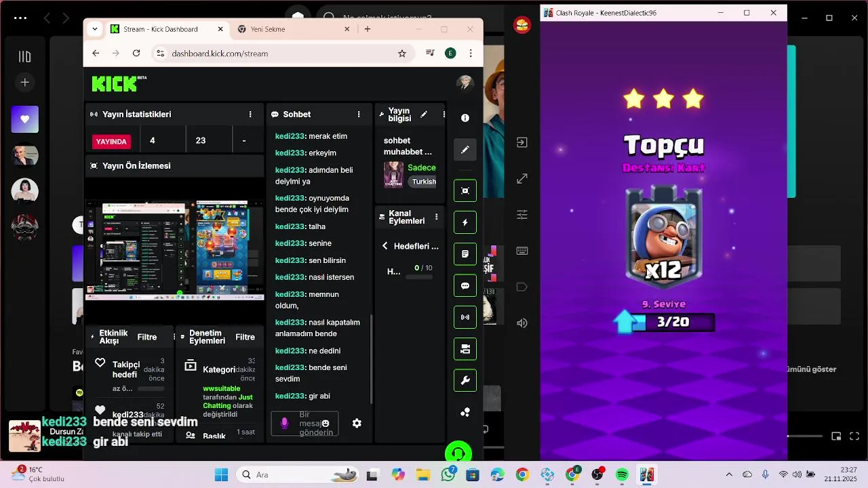Open Yayın İstatistikleri panel three-dot menu
Image resolution: width=868 pixels, height=488 pixels.
tap(250, 115)
